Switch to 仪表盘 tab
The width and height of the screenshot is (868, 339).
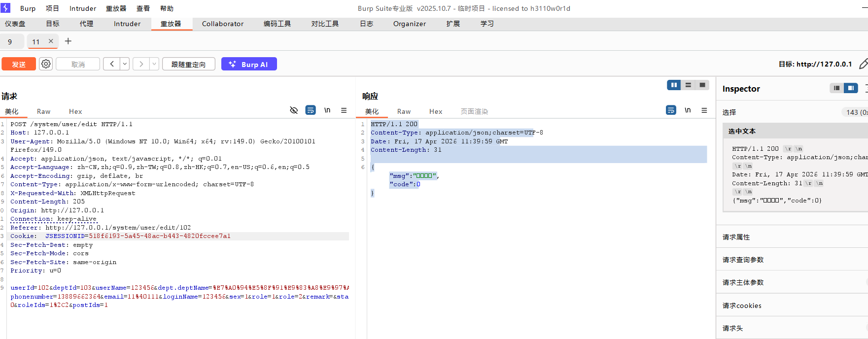click(x=15, y=24)
